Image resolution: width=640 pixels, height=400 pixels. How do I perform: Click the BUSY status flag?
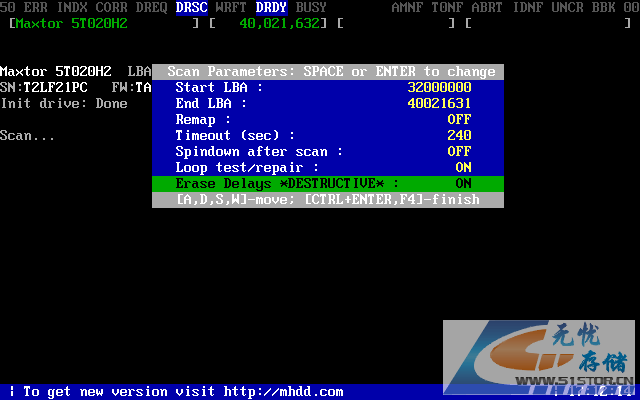311,7
